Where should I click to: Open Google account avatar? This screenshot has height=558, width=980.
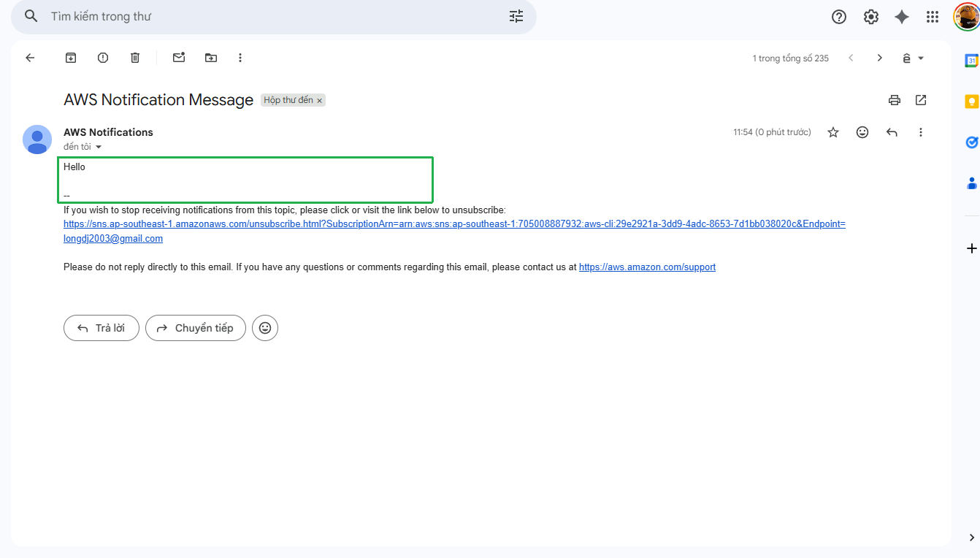click(966, 17)
